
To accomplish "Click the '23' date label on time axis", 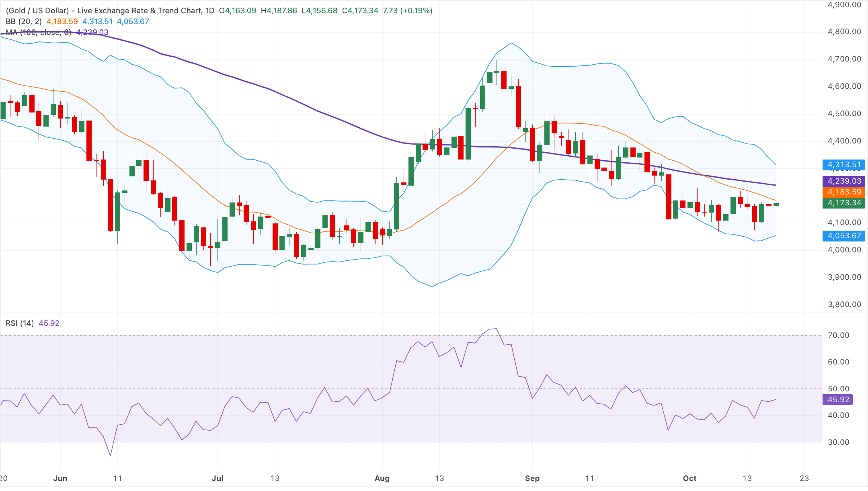I will click(804, 478).
